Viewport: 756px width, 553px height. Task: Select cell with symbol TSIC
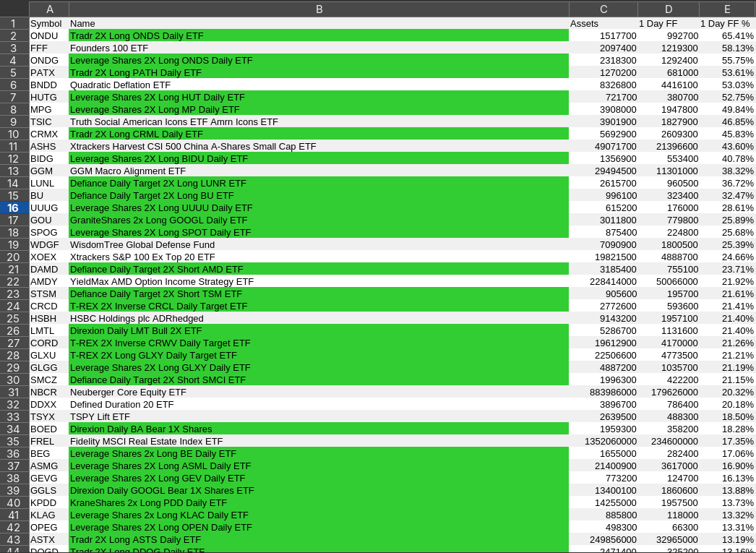(49, 122)
